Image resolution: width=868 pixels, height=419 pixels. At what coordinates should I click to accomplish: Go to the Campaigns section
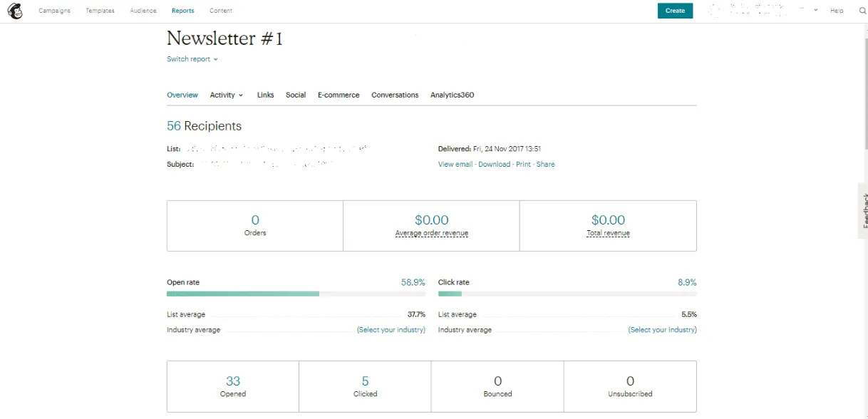(x=54, y=11)
